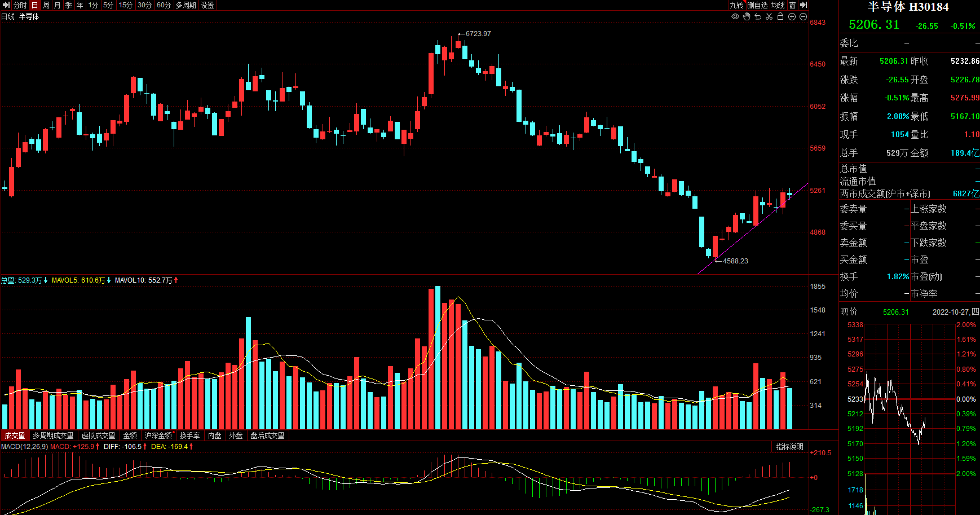
Task: Open the 九转 indicator dropdown
Action: coord(737,5)
